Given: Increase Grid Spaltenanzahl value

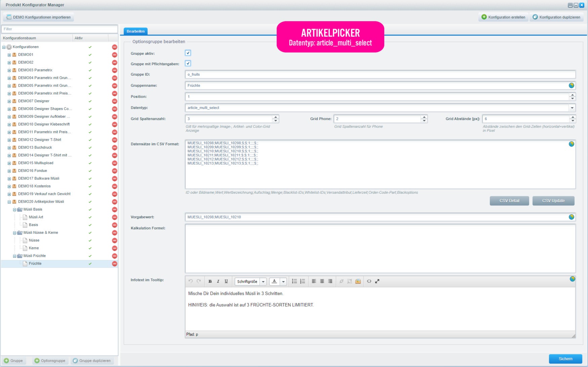Looking at the screenshot, I should (276, 117).
